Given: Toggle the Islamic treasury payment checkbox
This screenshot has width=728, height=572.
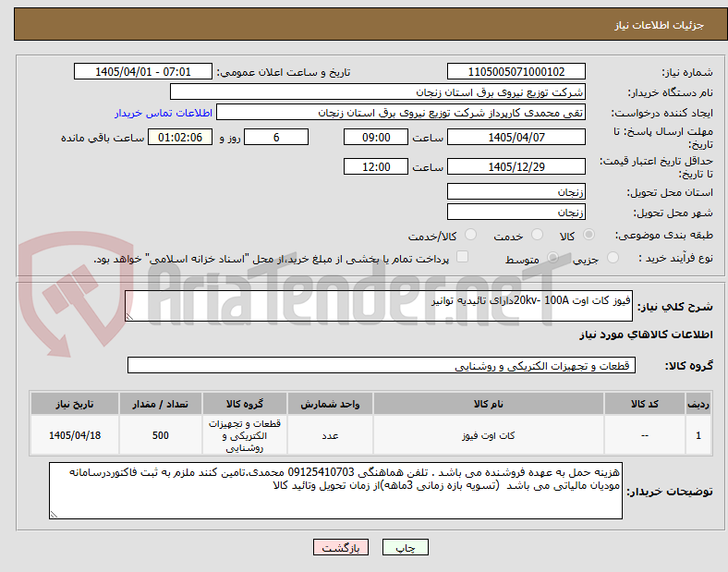Looking at the screenshot, I should pos(463,257).
